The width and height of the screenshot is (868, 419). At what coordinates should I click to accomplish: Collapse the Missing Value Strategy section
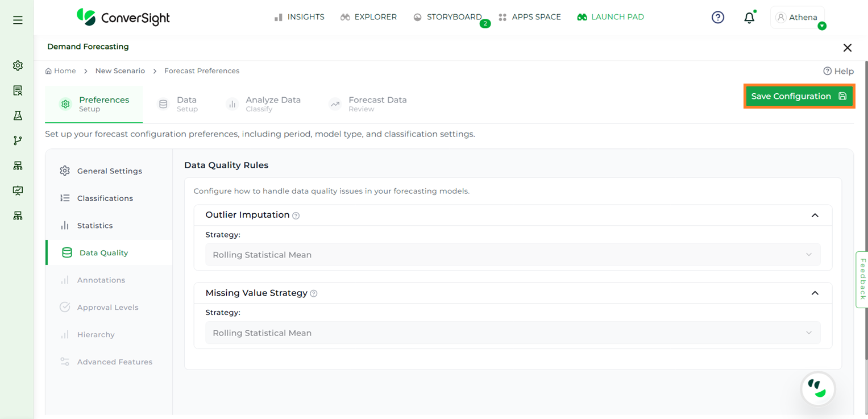click(x=815, y=293)
